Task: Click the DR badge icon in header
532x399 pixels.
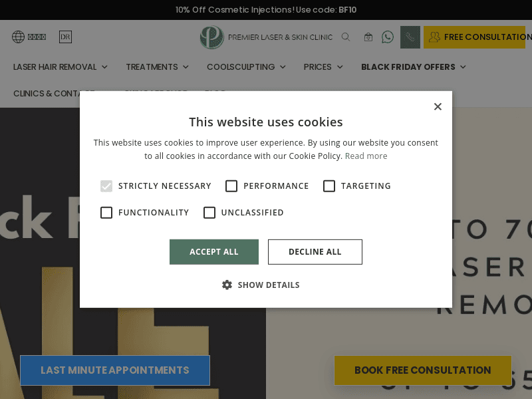Action: click(65, 37)
